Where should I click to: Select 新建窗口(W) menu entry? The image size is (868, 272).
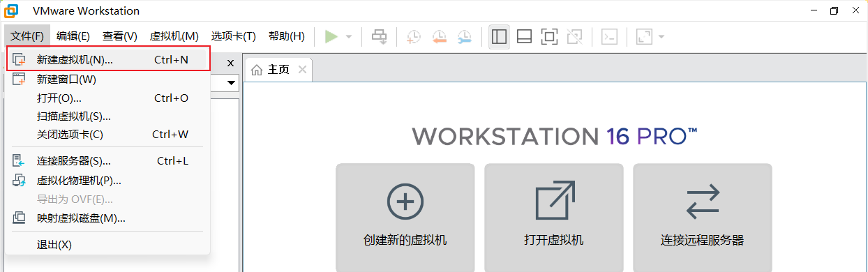(107, 80)
